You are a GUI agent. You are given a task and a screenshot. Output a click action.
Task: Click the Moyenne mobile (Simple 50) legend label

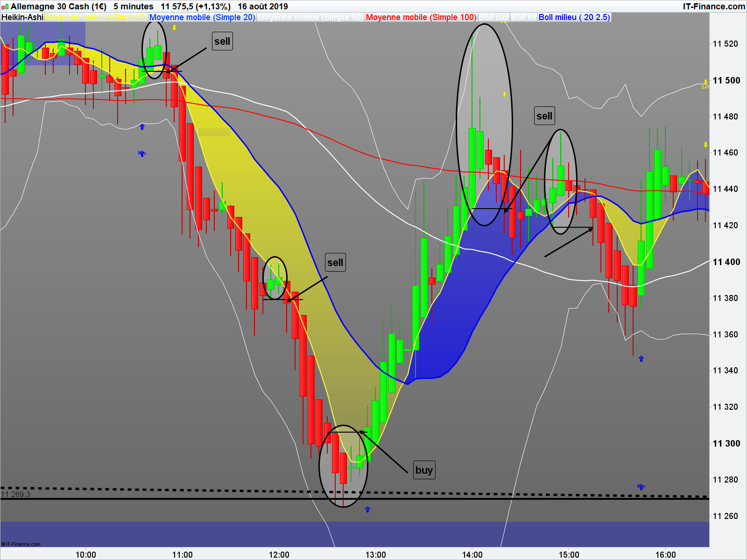tap(310, 17)
